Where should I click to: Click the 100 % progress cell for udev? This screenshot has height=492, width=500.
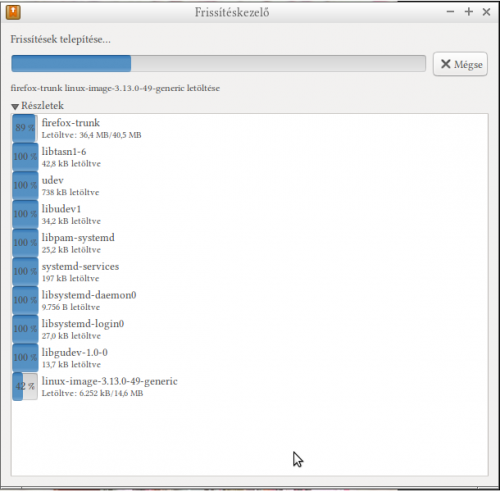(x=25, y=185)
